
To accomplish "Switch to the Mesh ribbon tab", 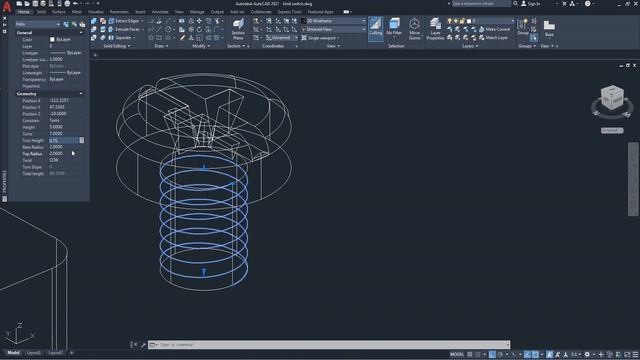I will (77, 12).
